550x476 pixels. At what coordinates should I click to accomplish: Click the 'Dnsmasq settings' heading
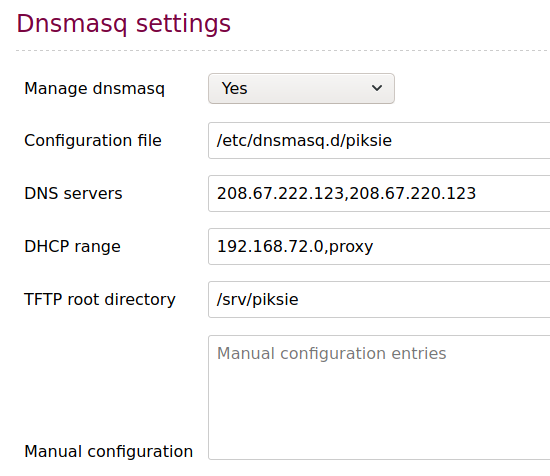tap(123, 24)
